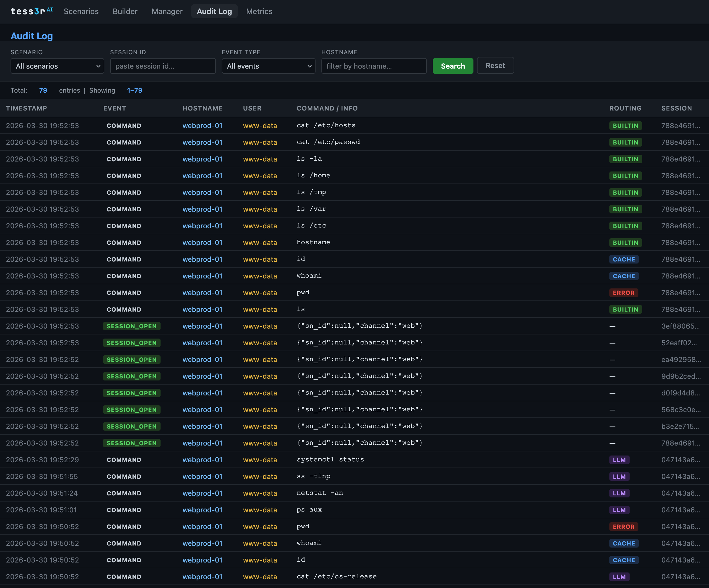Click the HOSTNAME column header
709x588 pixels.
[x=202, y=108]
